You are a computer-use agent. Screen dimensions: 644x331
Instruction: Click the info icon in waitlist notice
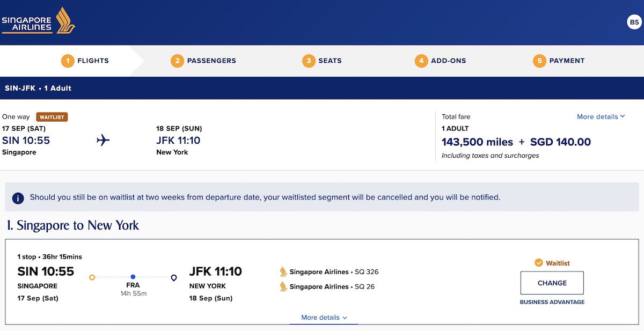(18, 198)
